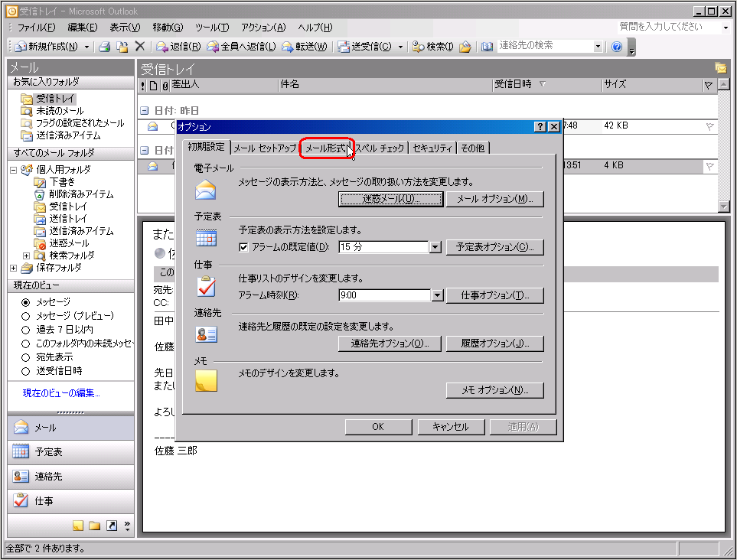Image resolution: width=737 pixels, height=560 pixels.
Task: Switch to その他 tab
Action: (x=473, y=148)
